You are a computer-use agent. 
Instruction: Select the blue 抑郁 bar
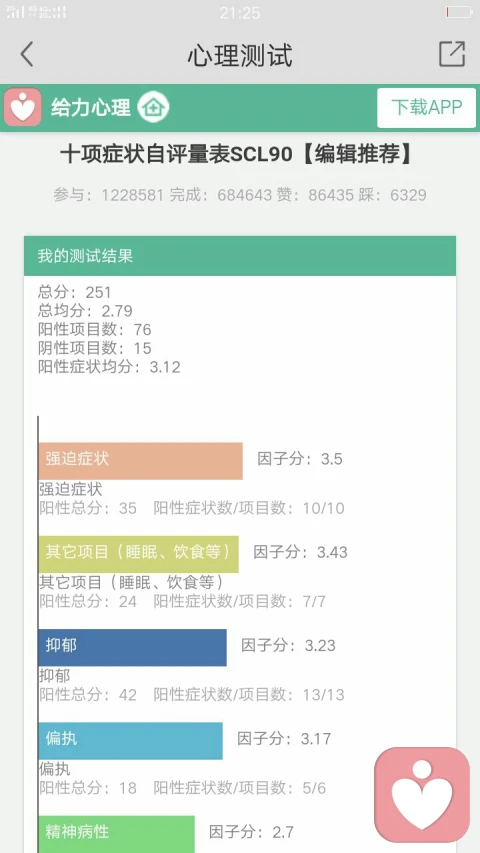132,647
